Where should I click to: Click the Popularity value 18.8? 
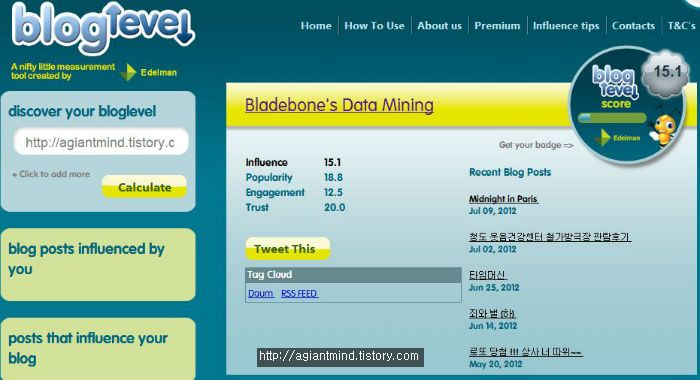[x=333, y=177]
